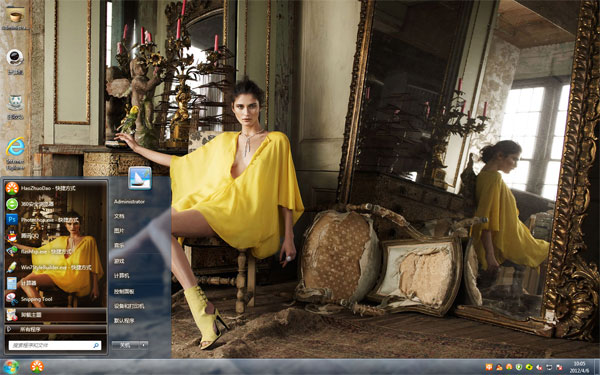Open Computer (计算机) in Start menu
The height and width of the screenshot is (375, 600).
point(121,276)
